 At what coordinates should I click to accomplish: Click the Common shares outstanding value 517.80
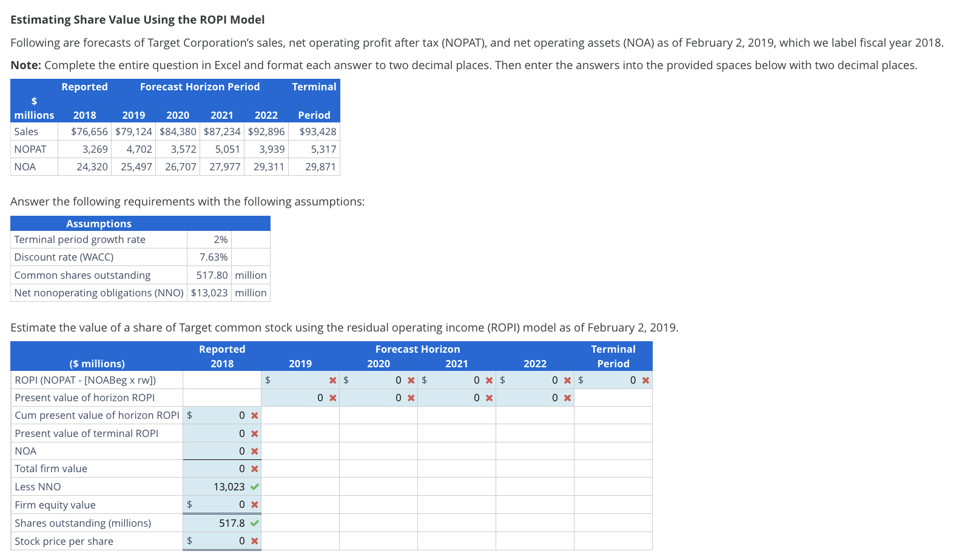pyautogui.click(x=212, y=275)
